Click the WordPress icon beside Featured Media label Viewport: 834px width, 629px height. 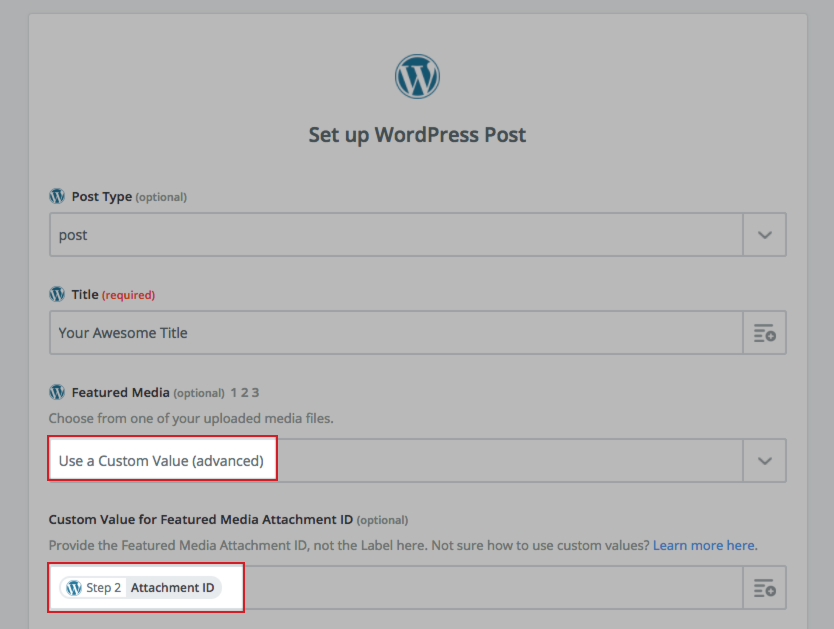tap(57, 392)
